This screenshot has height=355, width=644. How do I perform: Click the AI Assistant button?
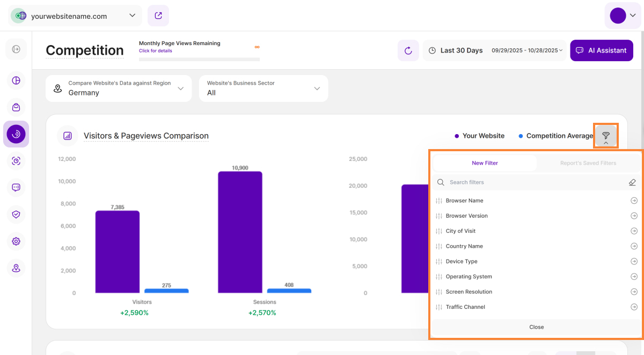(x=601, y=50)
